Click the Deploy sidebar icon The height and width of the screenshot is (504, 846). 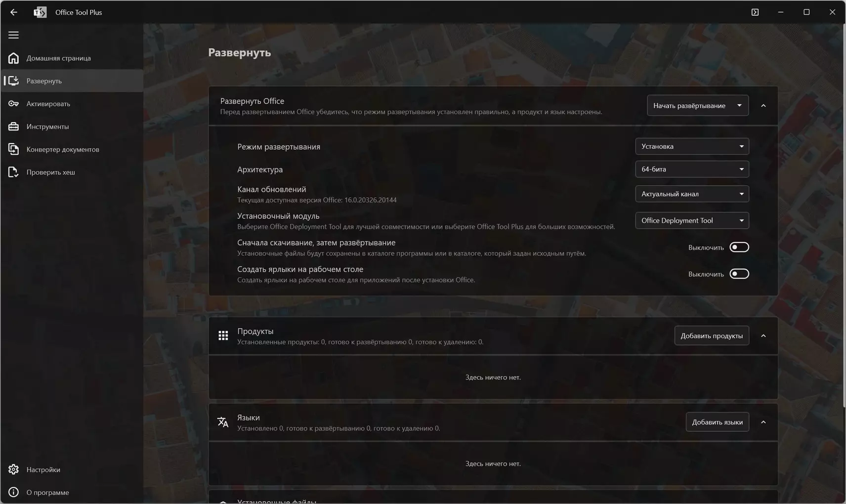click(13, 81)
